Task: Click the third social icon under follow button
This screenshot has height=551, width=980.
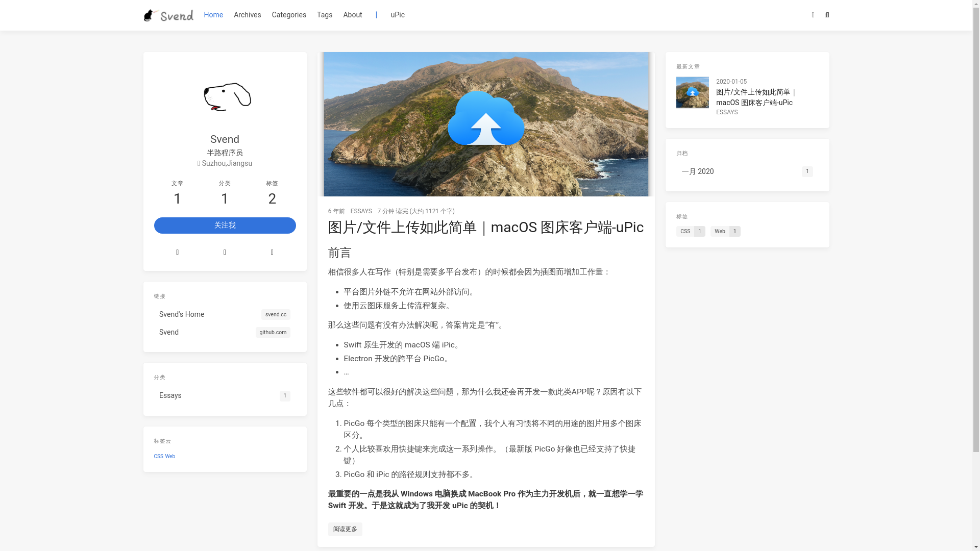Action: pyautogui.click(x=272, y=252)
